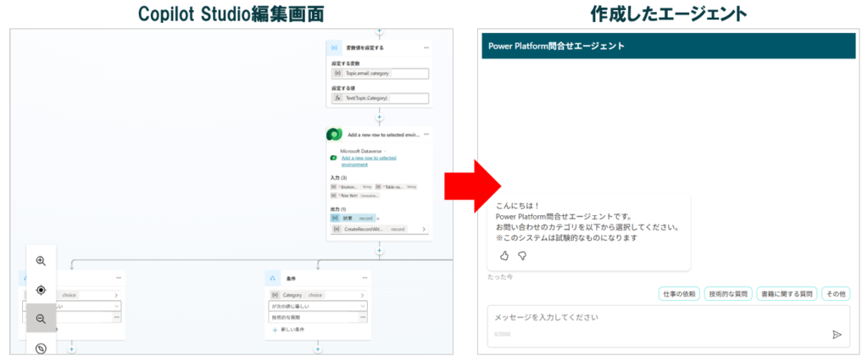Open the more options menu on Add a new row node

[x=426, y=134]
